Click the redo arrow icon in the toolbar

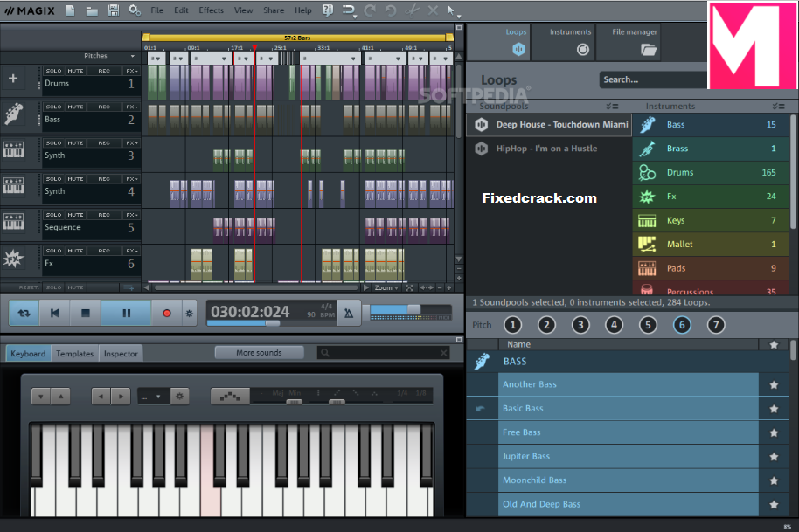pos(370,10)
